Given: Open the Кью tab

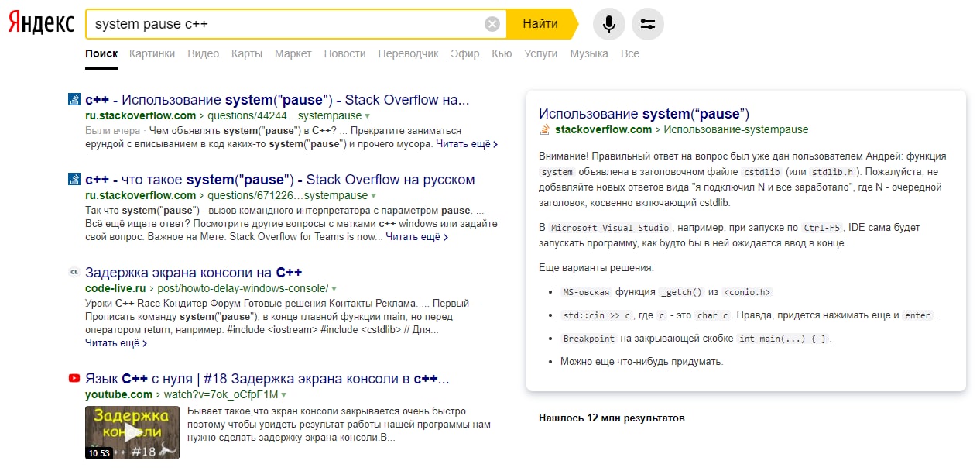Looking at the screenshot, I should coord(502,53).
